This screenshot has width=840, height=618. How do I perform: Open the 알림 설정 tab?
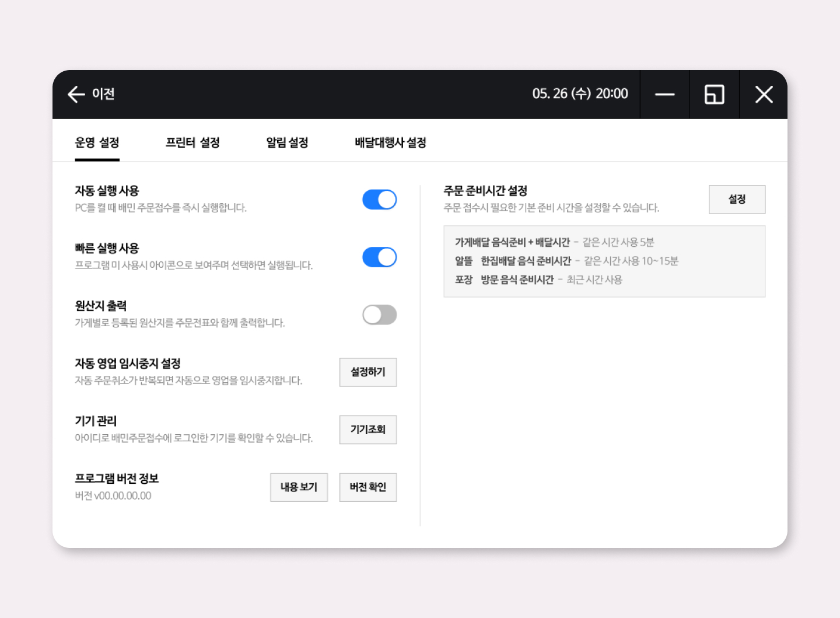287,142
